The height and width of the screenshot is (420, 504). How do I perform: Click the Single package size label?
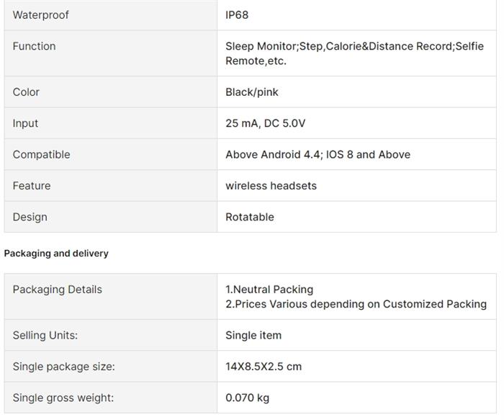pos(63,367)
